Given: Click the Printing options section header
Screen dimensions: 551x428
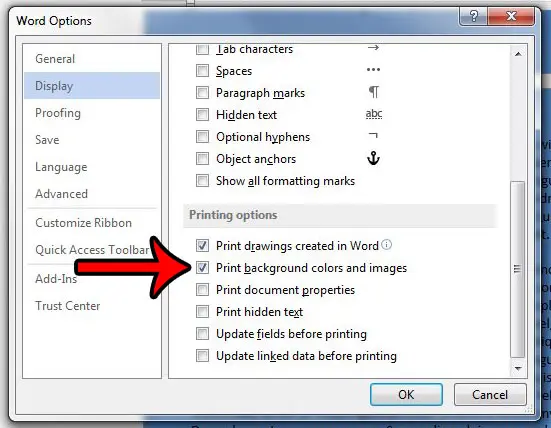Looking at the screenshot, I should pyautogui.click(x=340, y=215).
